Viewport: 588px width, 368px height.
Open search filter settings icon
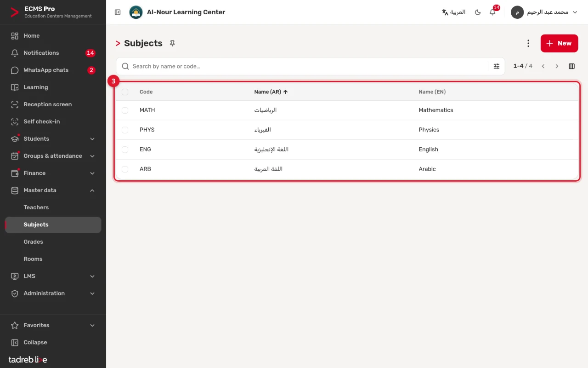pyautogui.click(x=497, y=66)
